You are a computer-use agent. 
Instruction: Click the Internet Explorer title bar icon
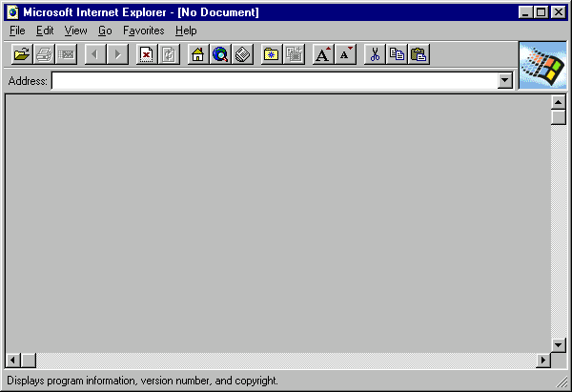[12, 12]
